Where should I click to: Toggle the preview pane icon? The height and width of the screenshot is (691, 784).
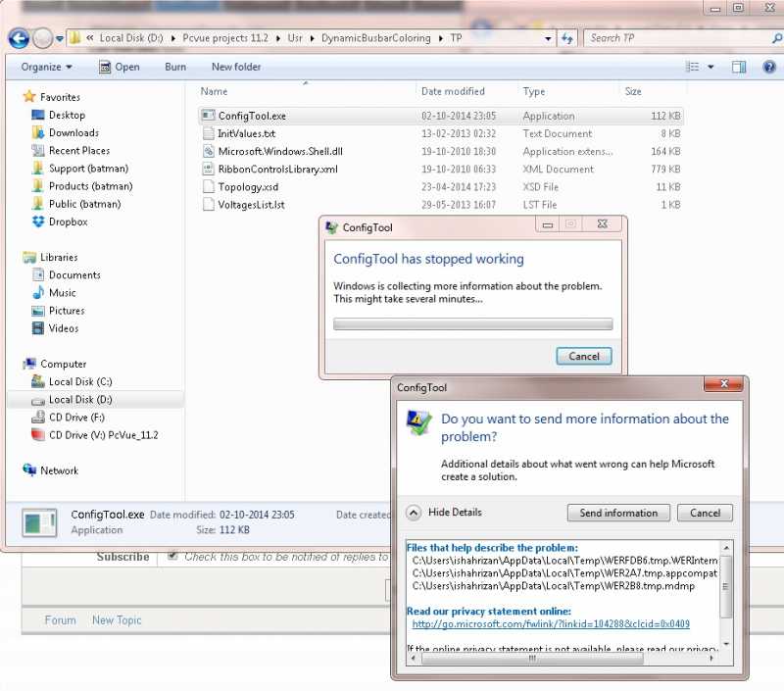(x=739, y=67)
